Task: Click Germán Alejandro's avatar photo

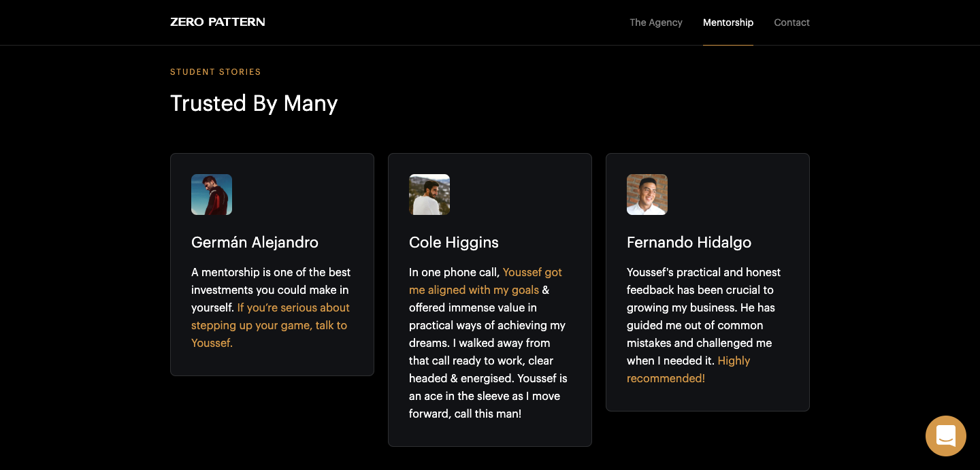Action: [212, 195]
